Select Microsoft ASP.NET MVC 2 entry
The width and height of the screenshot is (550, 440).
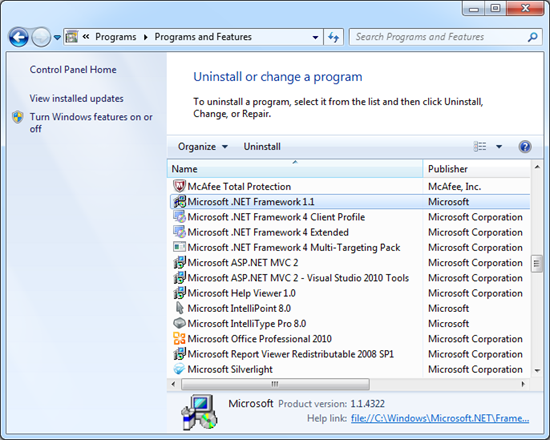[x=243, y=263]
